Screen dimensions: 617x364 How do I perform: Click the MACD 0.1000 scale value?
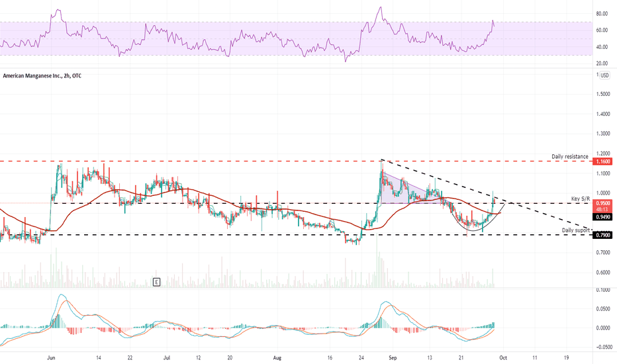point(603,290)
